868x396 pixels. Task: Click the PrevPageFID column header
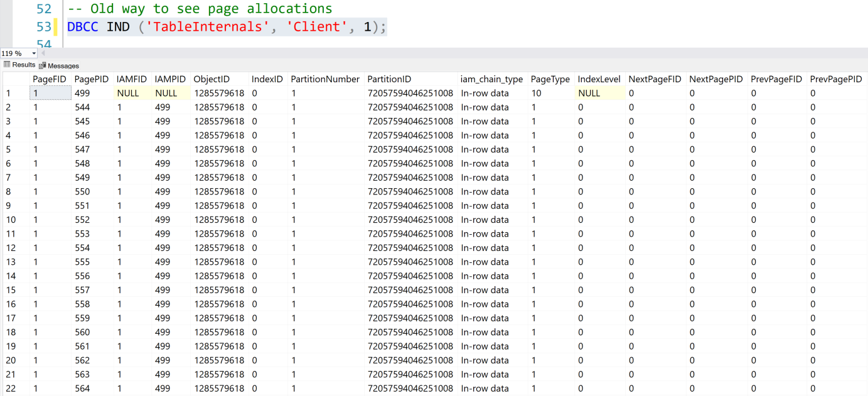(x=776, y=79)
